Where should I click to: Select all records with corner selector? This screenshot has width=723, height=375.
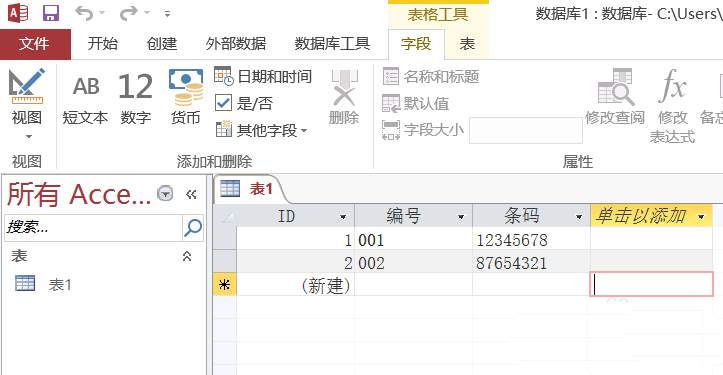(x=225, y=216)
